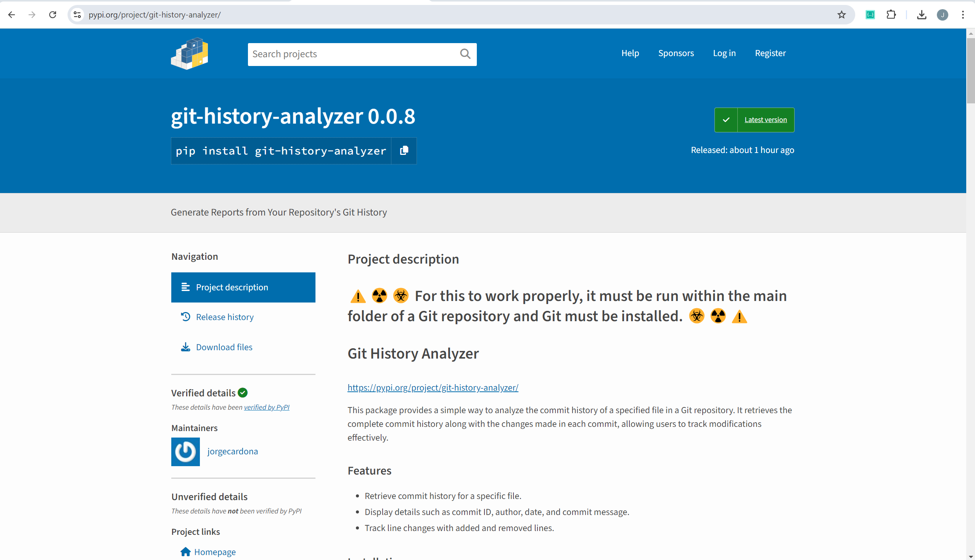975x560 pixels.
Task: Click Log in
Action: [x=724, y=53]
